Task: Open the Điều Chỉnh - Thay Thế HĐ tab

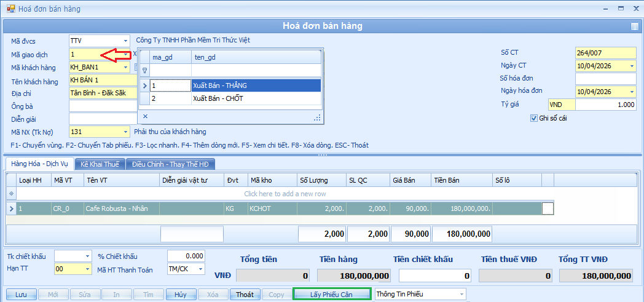Action: click(x=170, y=164)
